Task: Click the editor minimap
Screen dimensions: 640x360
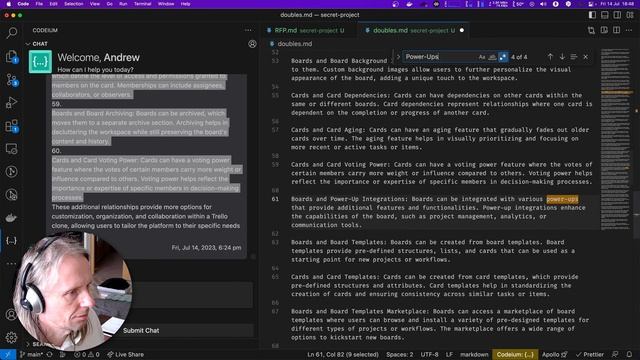Action: coord(616,139)
